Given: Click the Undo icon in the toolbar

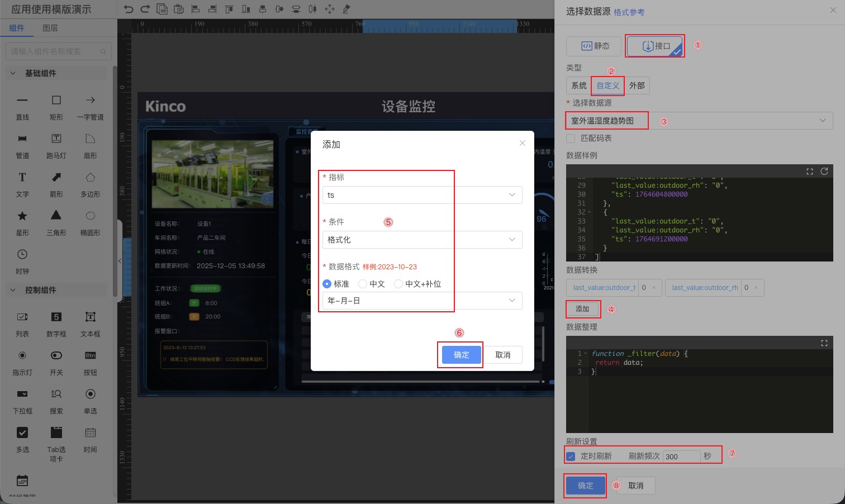Looking at the screenshot, I should (x=129, y=9).
